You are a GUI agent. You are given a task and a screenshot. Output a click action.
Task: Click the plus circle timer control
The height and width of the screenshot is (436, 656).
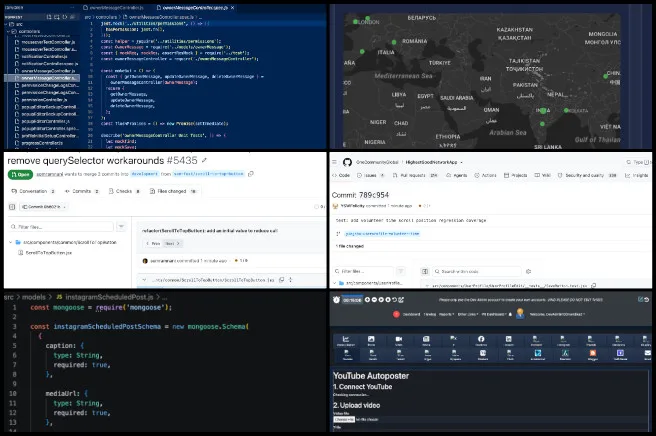tap(367, 300)
